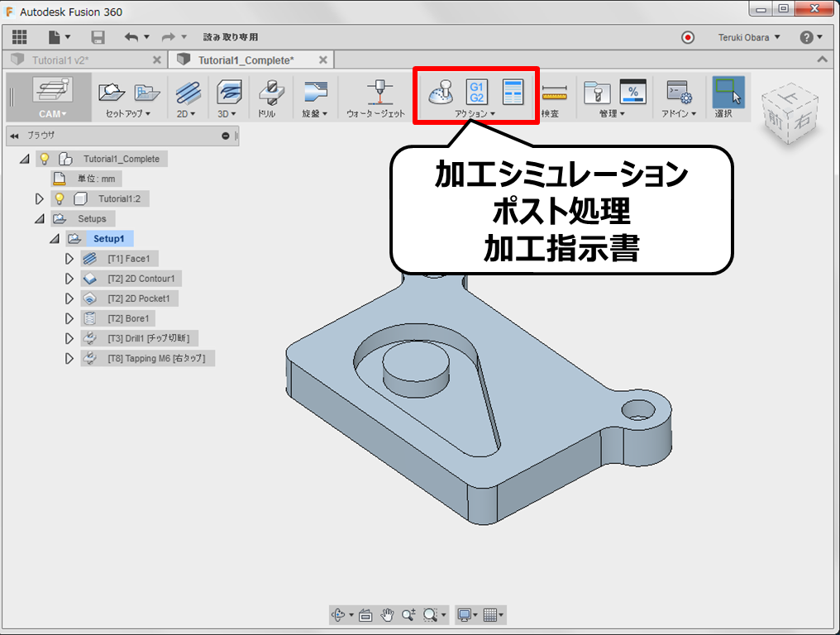
Task: Click the Undo arrow button
Action: tap(130, 36)
